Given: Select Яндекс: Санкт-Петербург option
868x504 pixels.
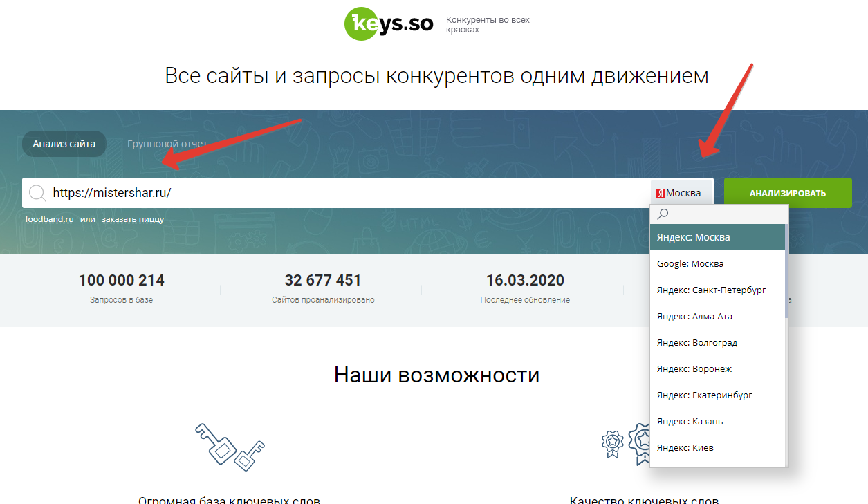Looking at the screenshot, I should tap(717, 290).
